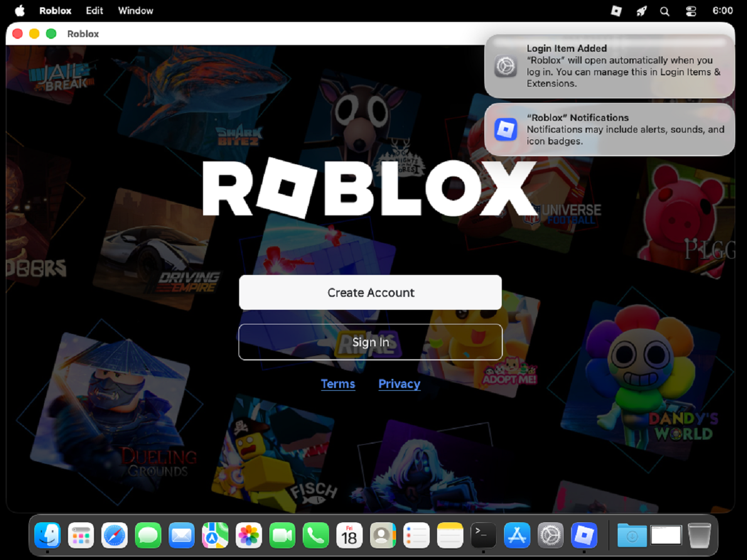The width and height of the screenshot is (747, 560).
Task: Click the minimized window thumbnail in dock
Action: tap(666, 535)
